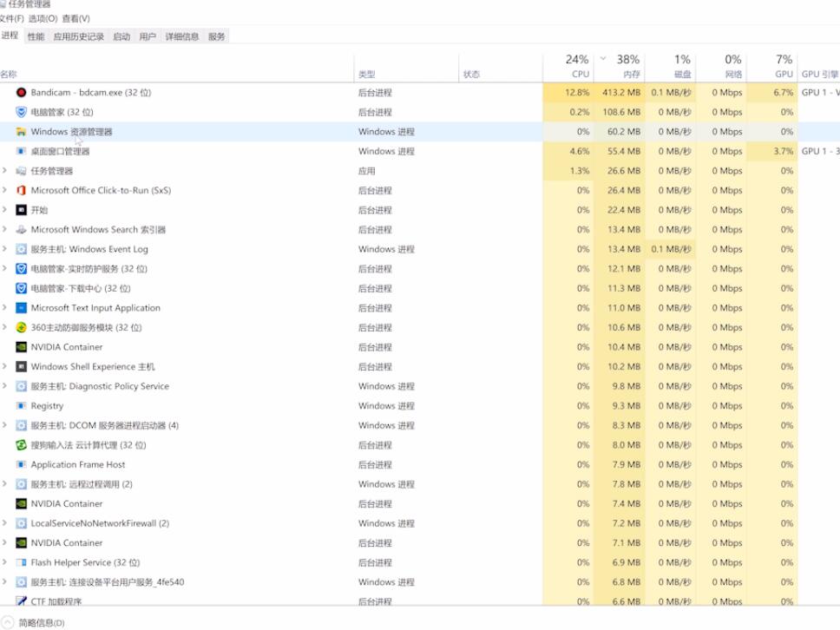Viewport: 840px width, 630px height.
Task: Click the 开始 process icon
Action: point(21,210)
